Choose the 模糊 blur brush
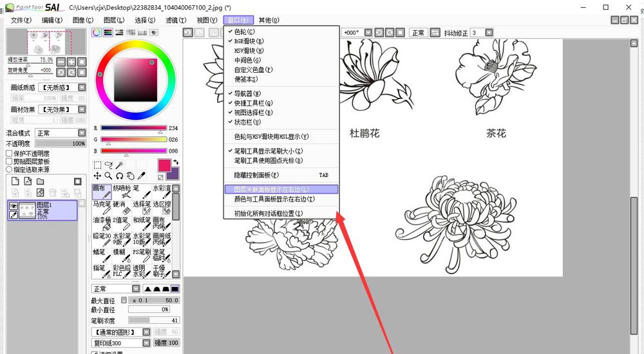Screen dimensions: 644x354 pyautogui.click(x=122, y=256)
